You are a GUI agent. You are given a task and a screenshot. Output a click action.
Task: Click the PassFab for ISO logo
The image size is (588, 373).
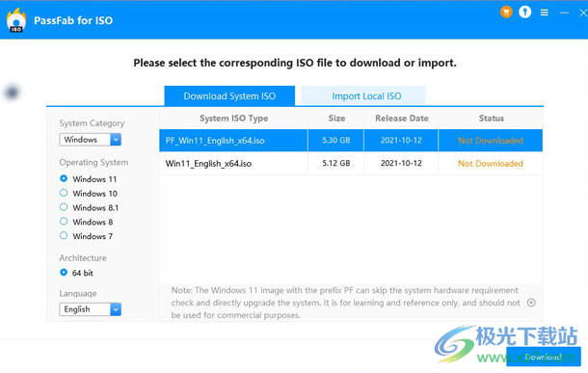16,20
